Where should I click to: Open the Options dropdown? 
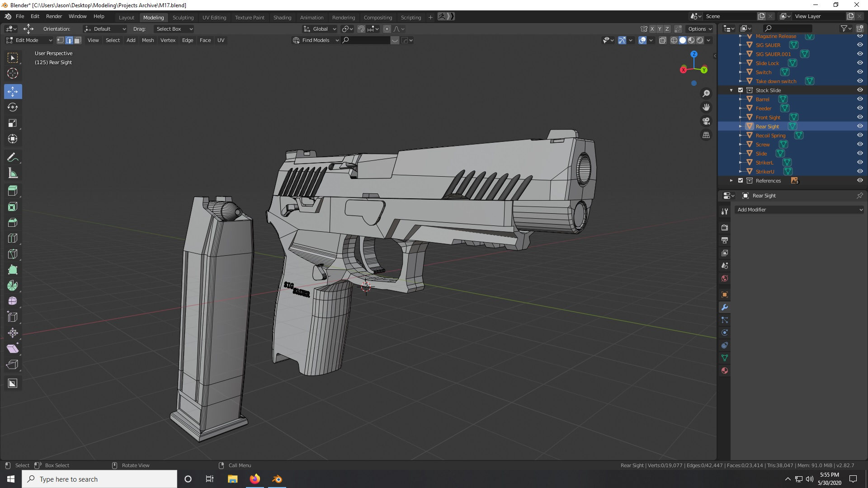(699, 29)
